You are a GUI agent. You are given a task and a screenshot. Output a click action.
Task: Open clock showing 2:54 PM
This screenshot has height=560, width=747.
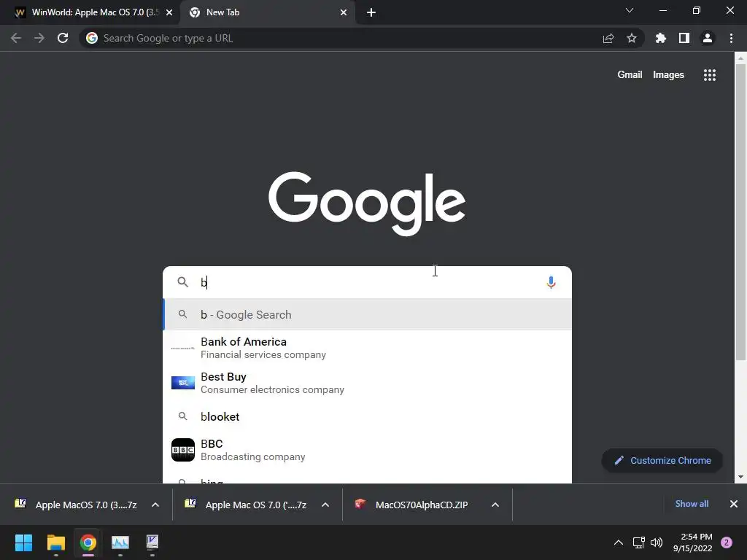[693, 542]
